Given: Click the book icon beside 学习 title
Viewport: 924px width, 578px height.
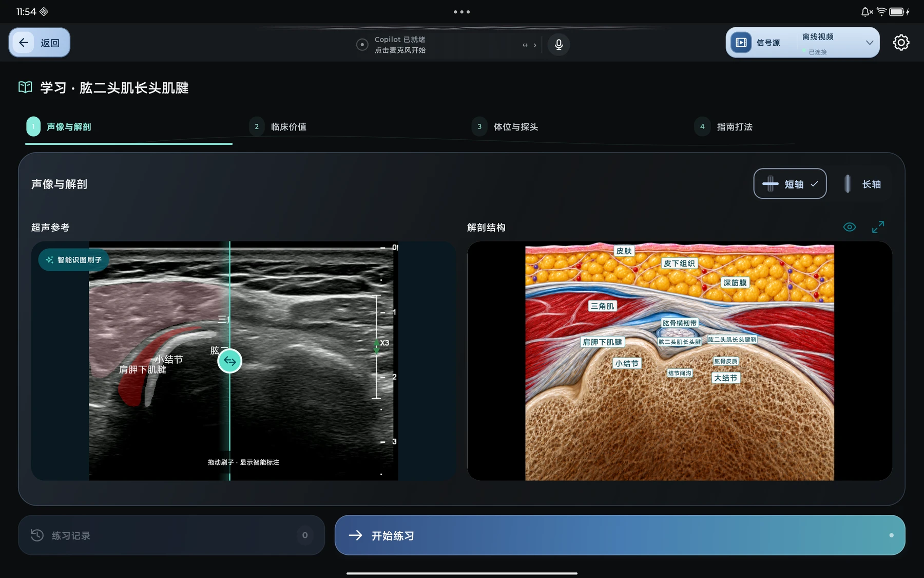Looking at the screenshot, I should pyautogui.click(x=25, y=87).
